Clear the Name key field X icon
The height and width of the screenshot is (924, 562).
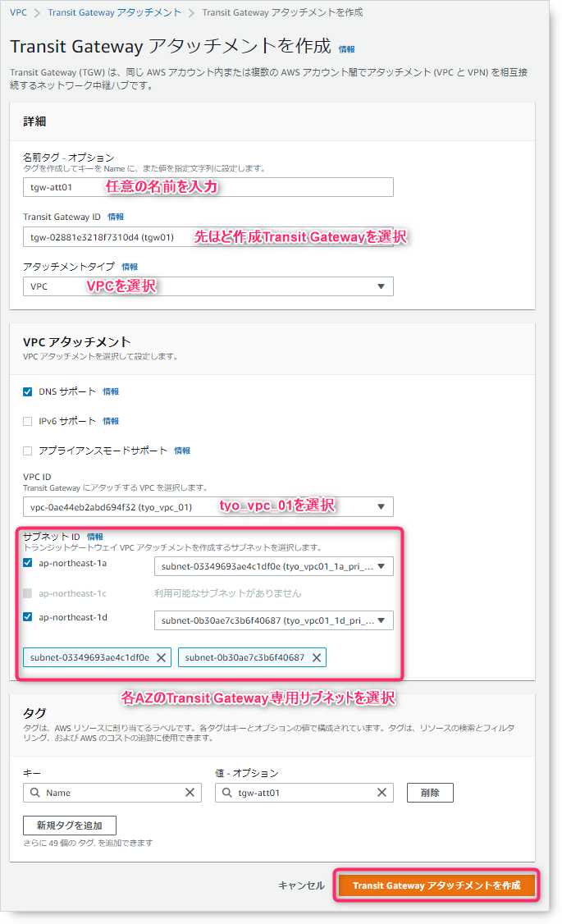[190, 793]
